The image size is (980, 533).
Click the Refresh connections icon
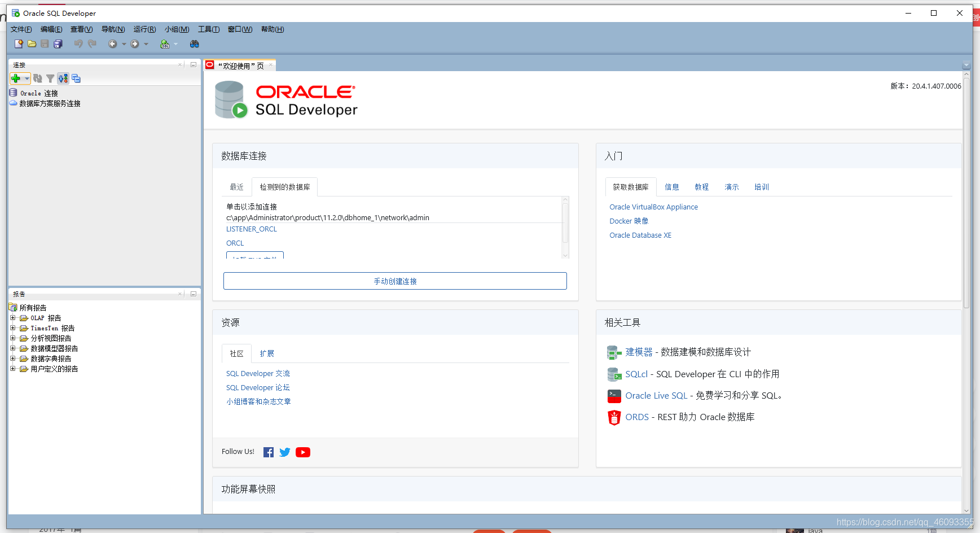(x=37, y=78)
